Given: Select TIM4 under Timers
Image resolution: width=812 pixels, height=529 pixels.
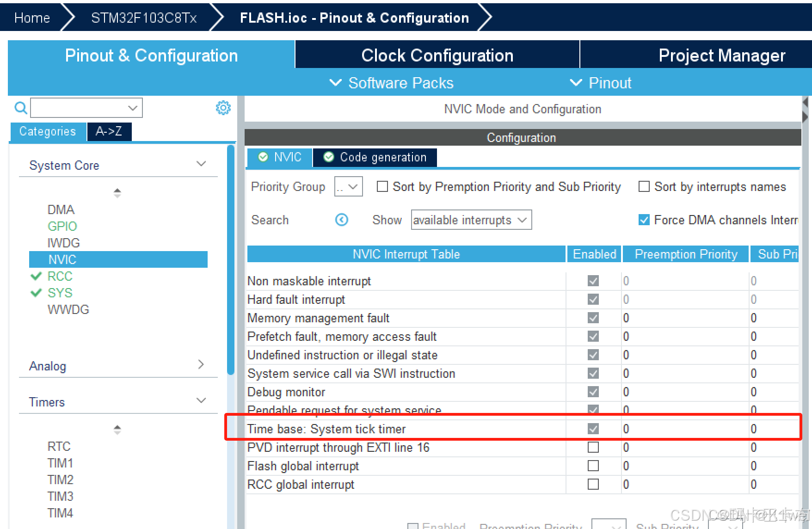Looking at the screenshot, I should pos(60,513).
